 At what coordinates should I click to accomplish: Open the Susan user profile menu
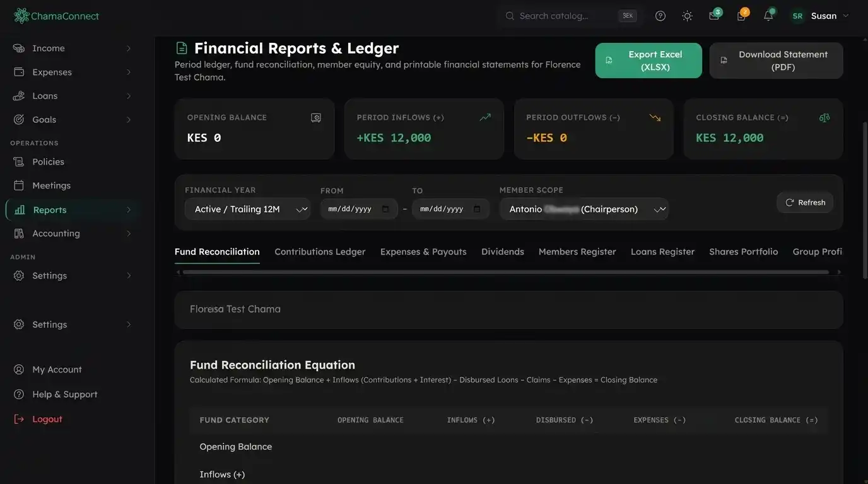click(x=820, y=16)
